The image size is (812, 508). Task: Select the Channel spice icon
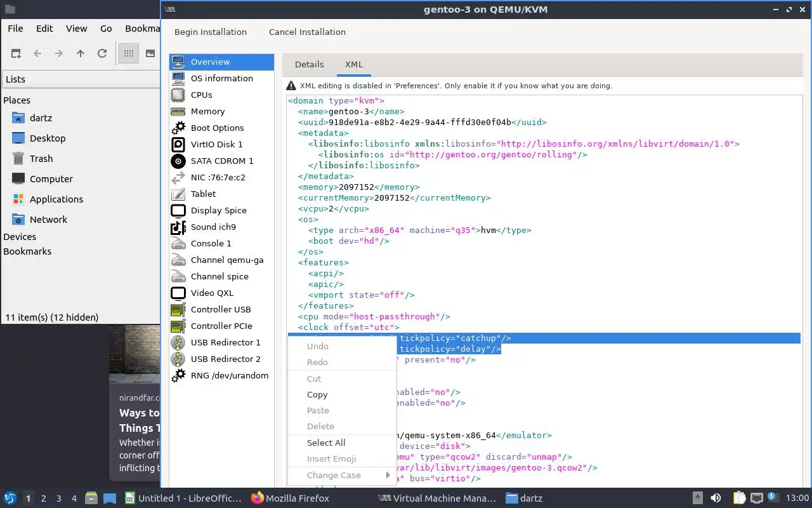179,276
